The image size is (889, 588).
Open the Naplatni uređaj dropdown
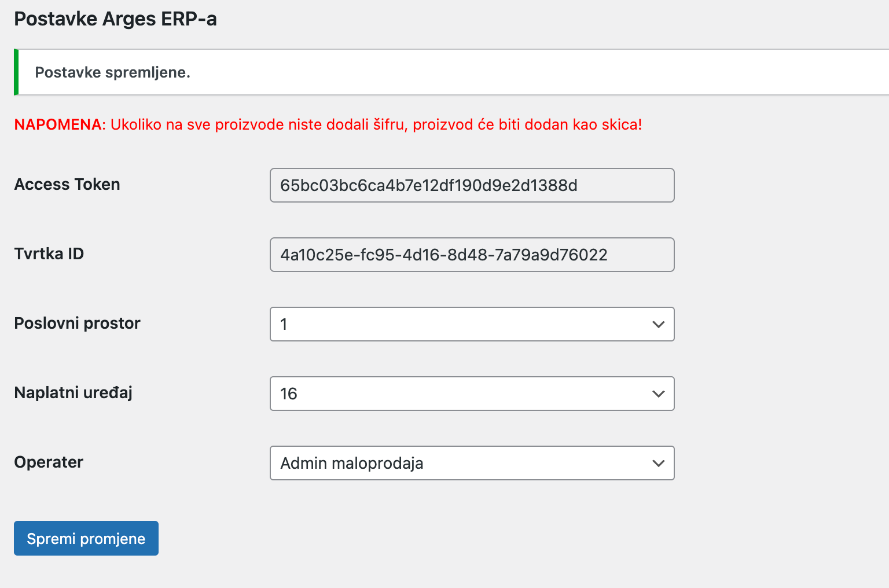472,394
